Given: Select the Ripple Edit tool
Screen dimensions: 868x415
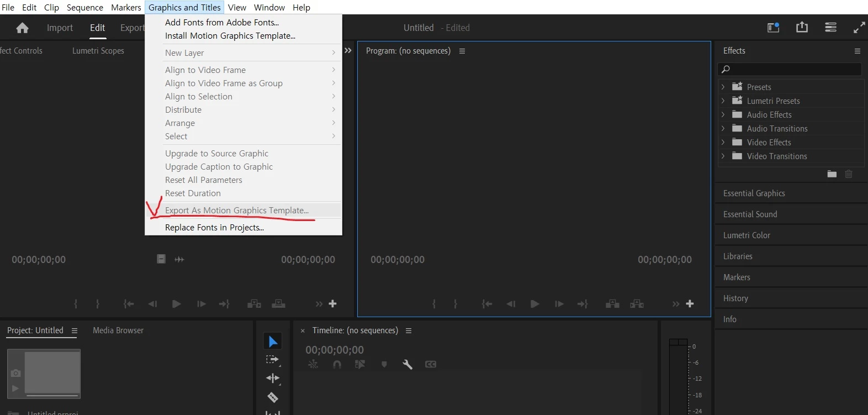Looking at the screenshot, I should 273,379.
